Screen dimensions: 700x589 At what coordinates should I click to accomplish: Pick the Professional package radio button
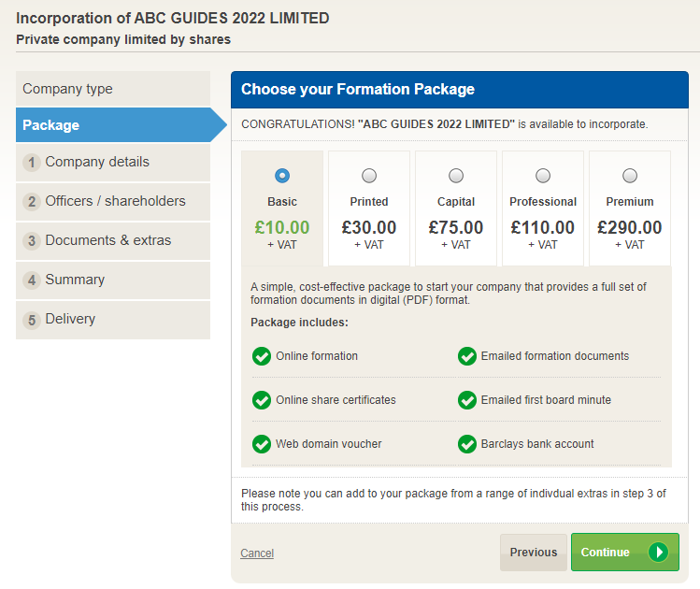pyautogui.click(x=543, y=176)
